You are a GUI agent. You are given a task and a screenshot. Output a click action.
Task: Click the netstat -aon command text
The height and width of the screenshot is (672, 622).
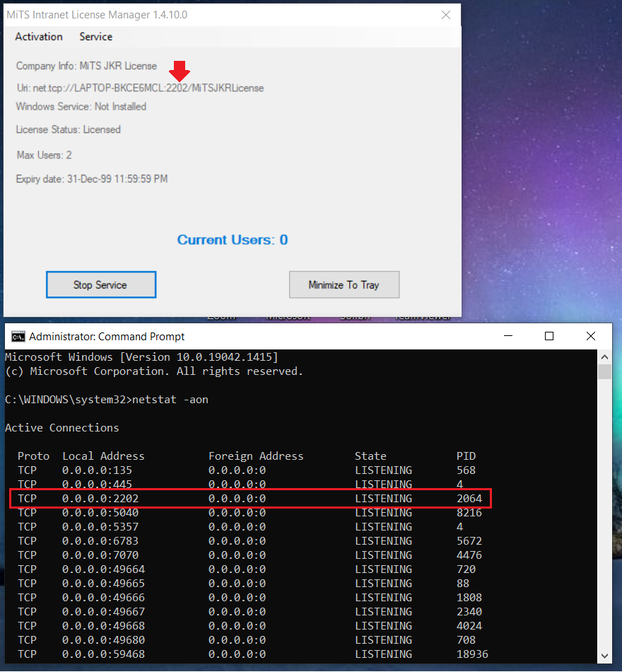coord(170,400)
